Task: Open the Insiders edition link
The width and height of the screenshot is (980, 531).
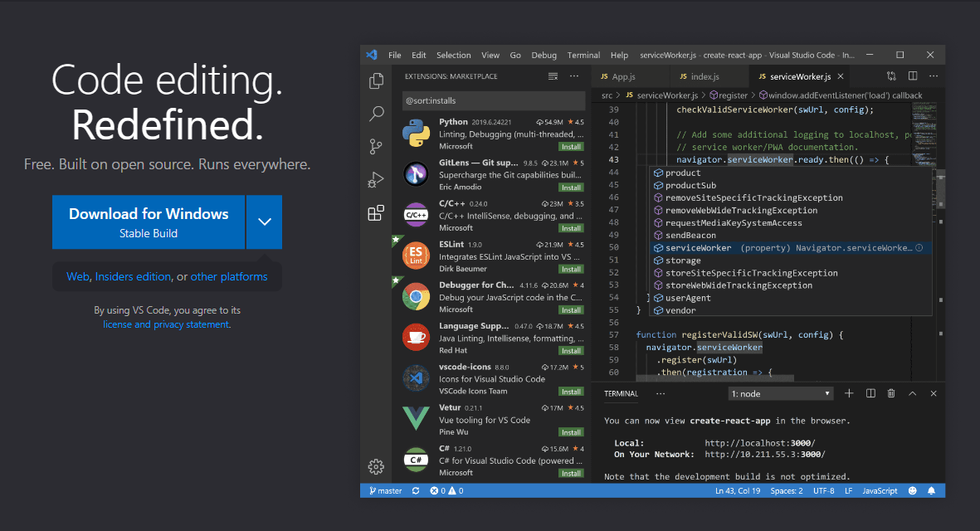Action: point(133,277)
